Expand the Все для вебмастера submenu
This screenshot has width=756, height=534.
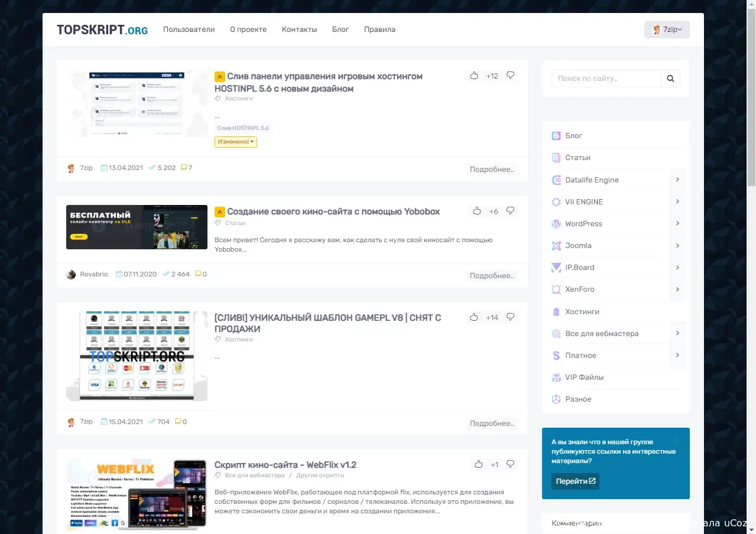point(677,333)
